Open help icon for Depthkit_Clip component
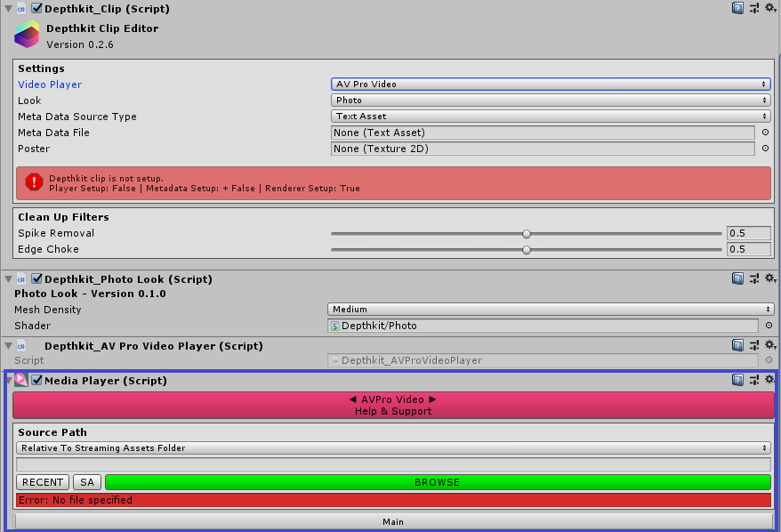Viewport: 781px width, 532px height. pyautogui.click(x=737, y=8)
